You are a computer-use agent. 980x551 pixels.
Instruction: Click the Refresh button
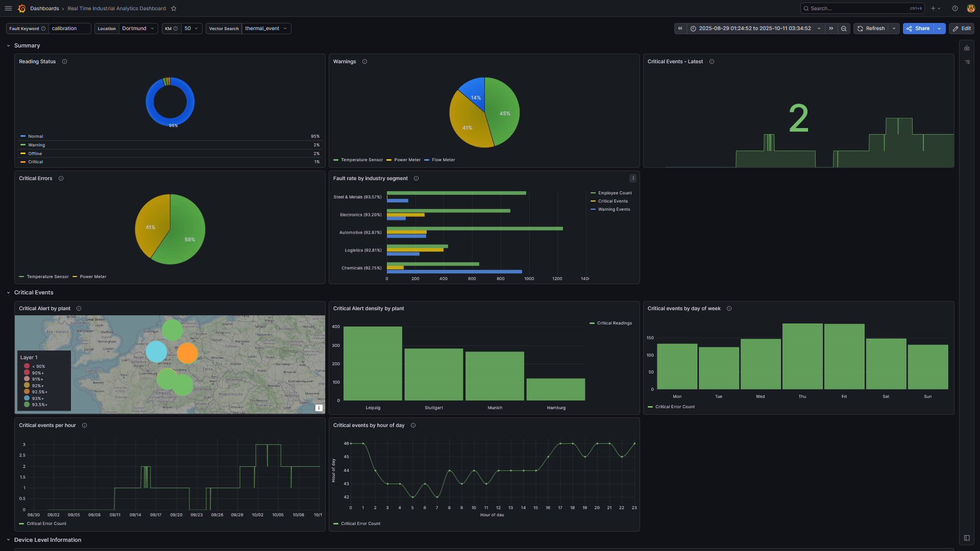(871, 29)
